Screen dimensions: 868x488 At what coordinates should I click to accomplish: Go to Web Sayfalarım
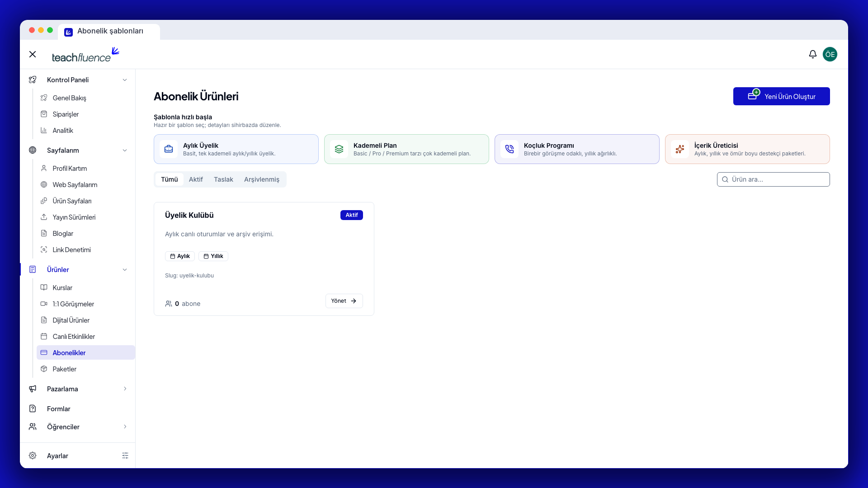pos(85,185)
